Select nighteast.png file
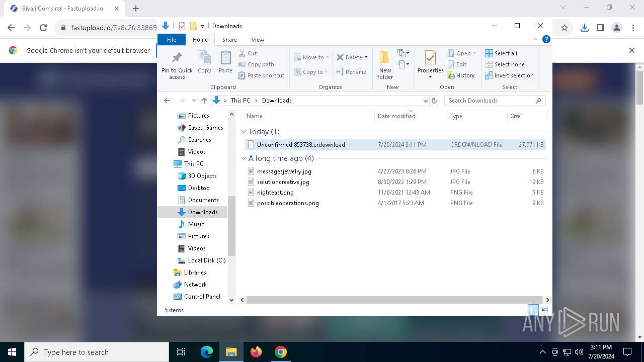Image resolution: width=644 pixels, height=362 pixels. (x=395, y=193)
